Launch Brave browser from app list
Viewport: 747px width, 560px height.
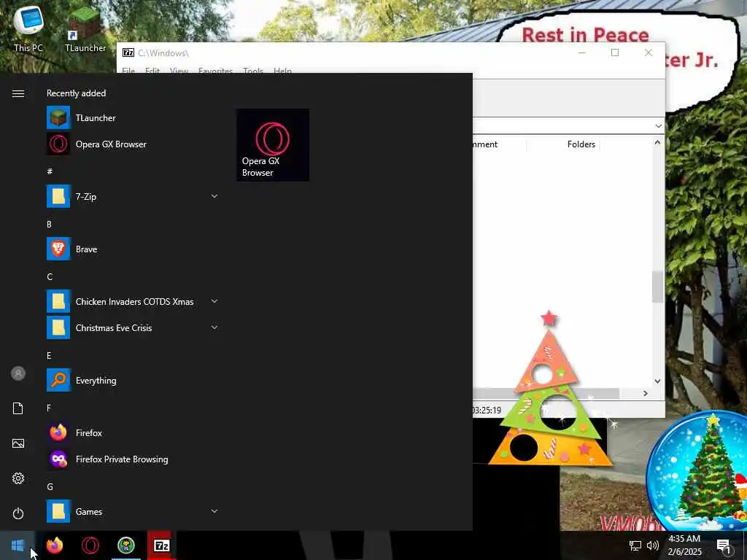pos(133,249)
